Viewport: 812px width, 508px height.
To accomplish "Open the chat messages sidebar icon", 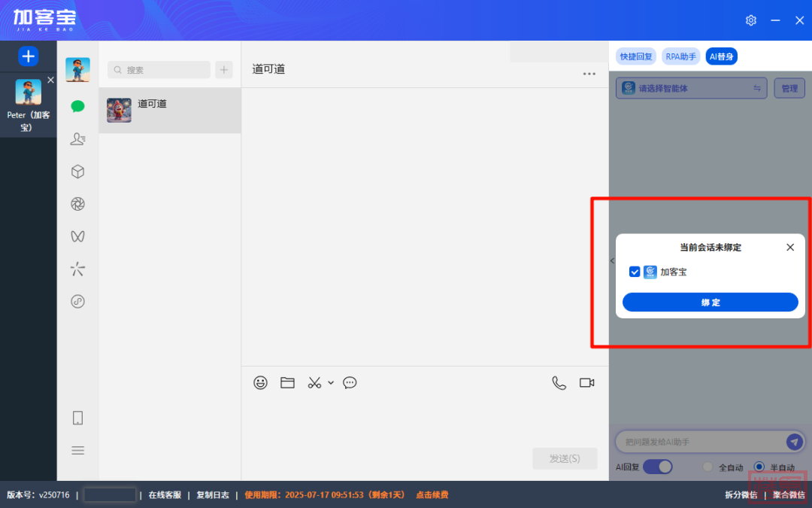I will 77,106.
